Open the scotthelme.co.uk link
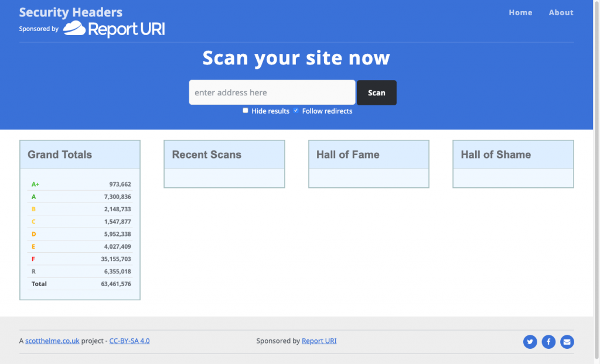Image resolution: width=600 pixels, height=364 pixels. pyautogui.click(x=52, y=341)
